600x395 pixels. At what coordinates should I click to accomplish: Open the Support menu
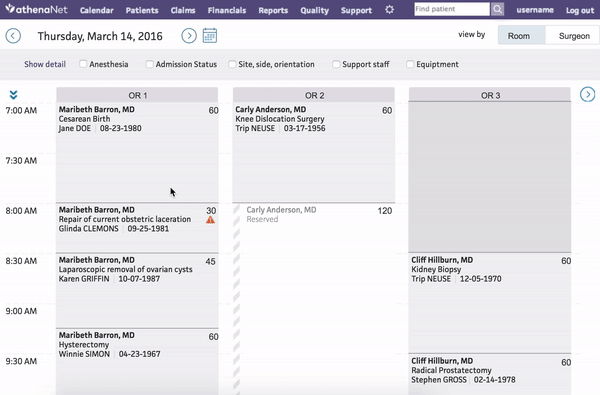click(x=356, y=10)
